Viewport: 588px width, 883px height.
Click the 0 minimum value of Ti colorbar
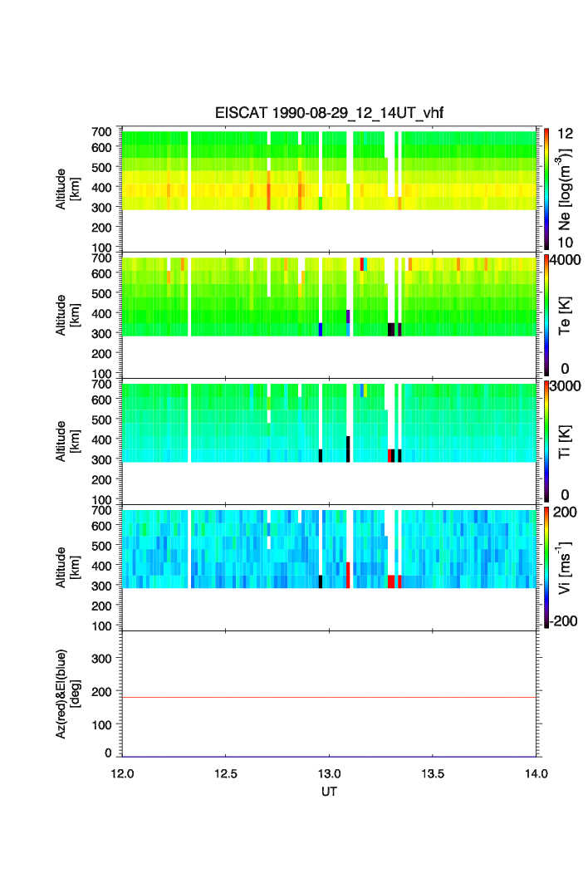[565, 495]
